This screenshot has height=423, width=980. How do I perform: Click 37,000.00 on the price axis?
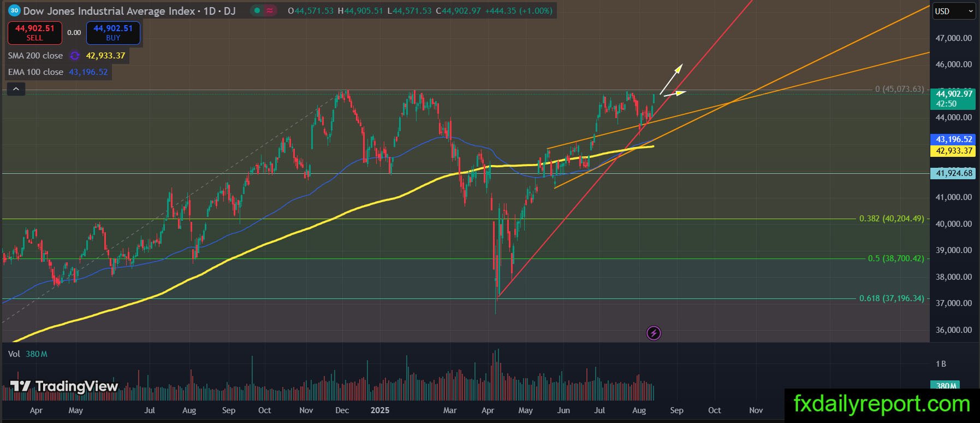pos(954,303)
